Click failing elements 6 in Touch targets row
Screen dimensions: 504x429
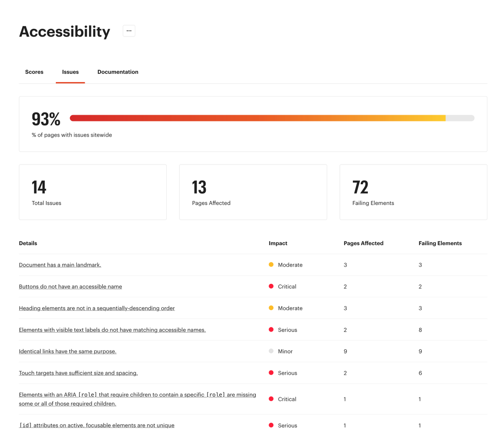tap(420, 373)
